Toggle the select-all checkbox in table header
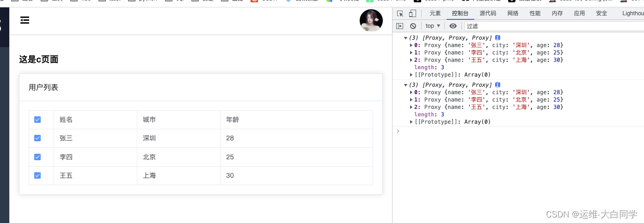 [37, 120]
